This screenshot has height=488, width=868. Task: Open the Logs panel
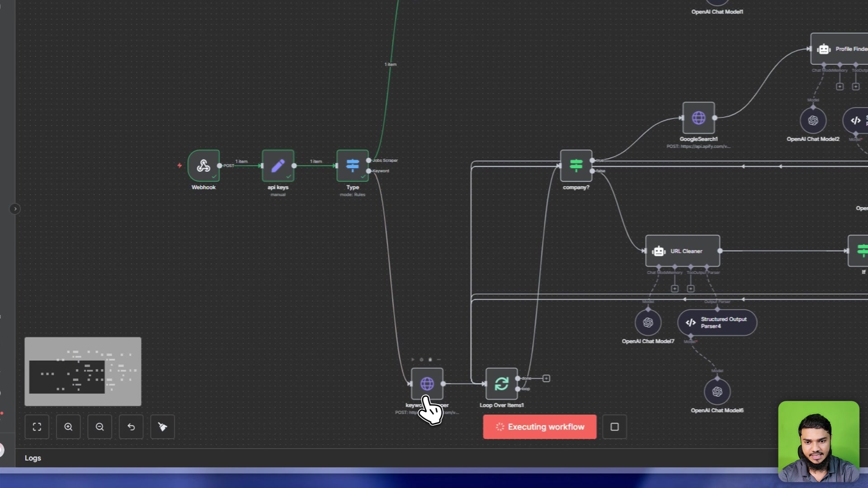click(x=33, y=458)
